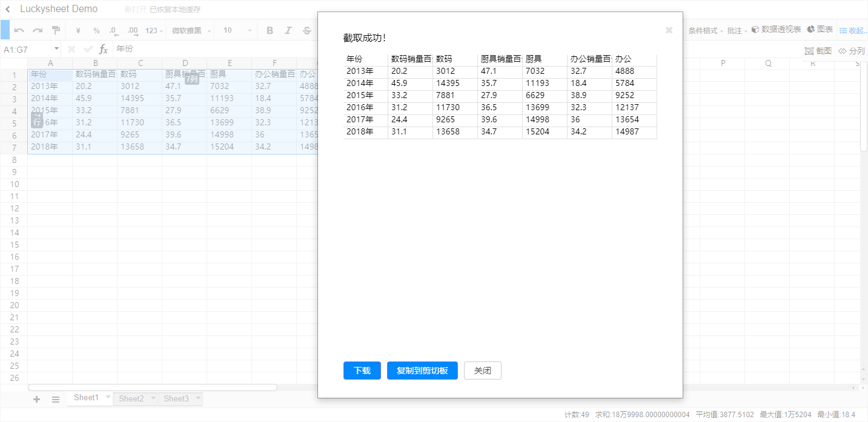Viewport: 868px width, 422px height.
Task: Toggle bold formatting
Action: 269,29
